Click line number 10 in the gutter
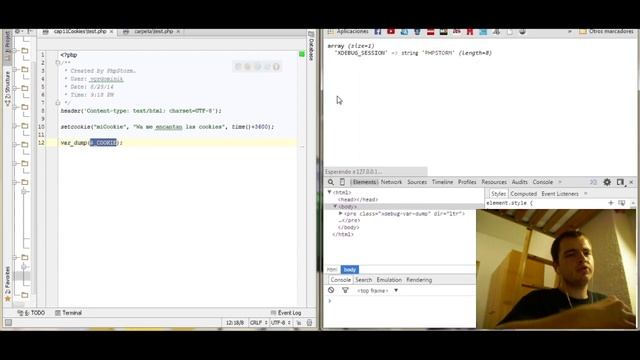Image resolution: width=640 pixels, height=360 pixels. point(41,127)
